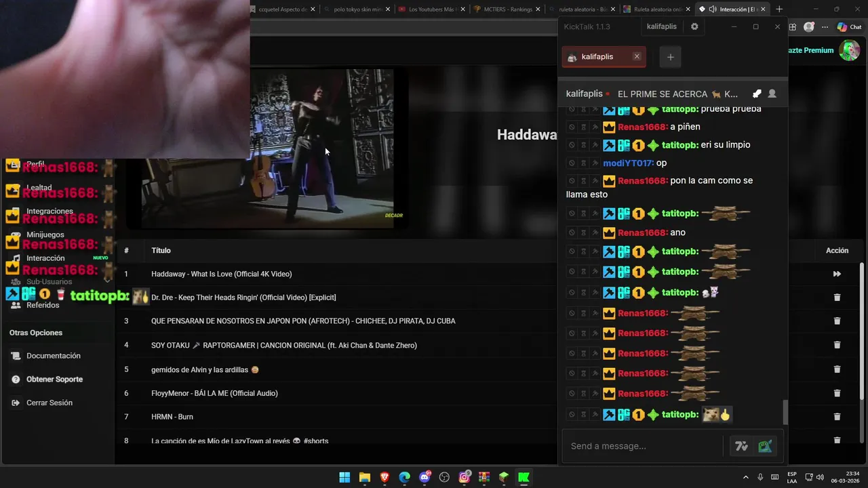Open Kick app from taskbar
The width and height of the screenshot is (868, 488).
524,477
